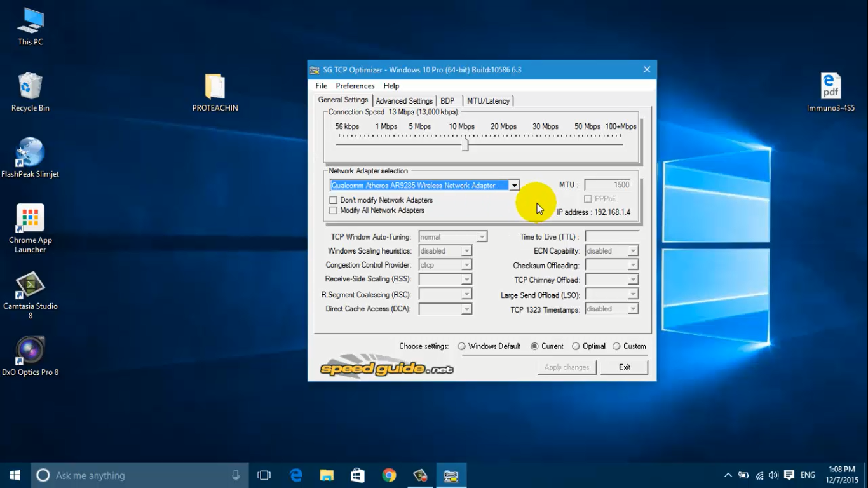Image resolution: width=868 pixels, height=488 pixels.
Task: Select the Immuno3-4S5 pdf file icon
Action: 831,93
